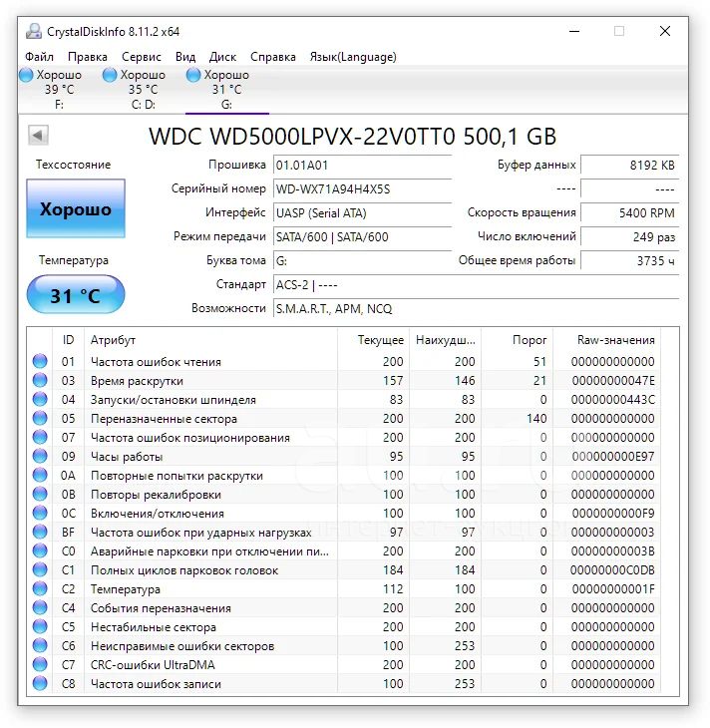The width and height of the screenshot is (710, 728).
Task: Click the status icon for attribute 05
Action: (40, 418)
